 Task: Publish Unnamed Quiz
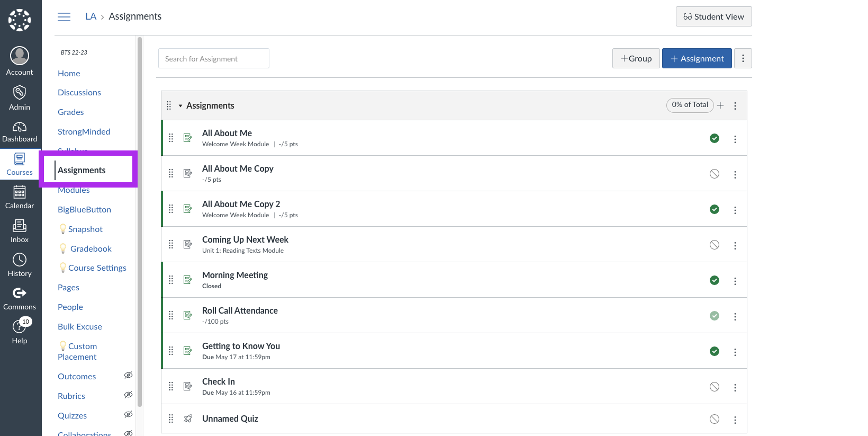(715, 419)
